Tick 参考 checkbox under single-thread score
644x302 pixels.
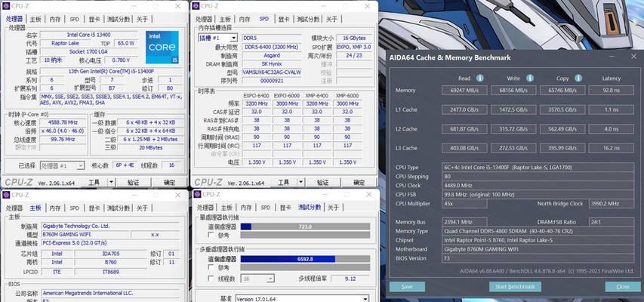coord(211,235)
